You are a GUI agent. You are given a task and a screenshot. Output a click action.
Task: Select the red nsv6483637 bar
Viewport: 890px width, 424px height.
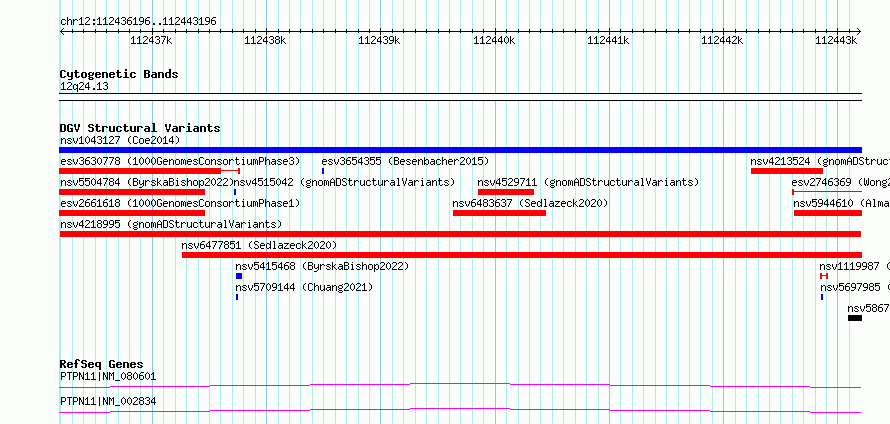(499, 213)
